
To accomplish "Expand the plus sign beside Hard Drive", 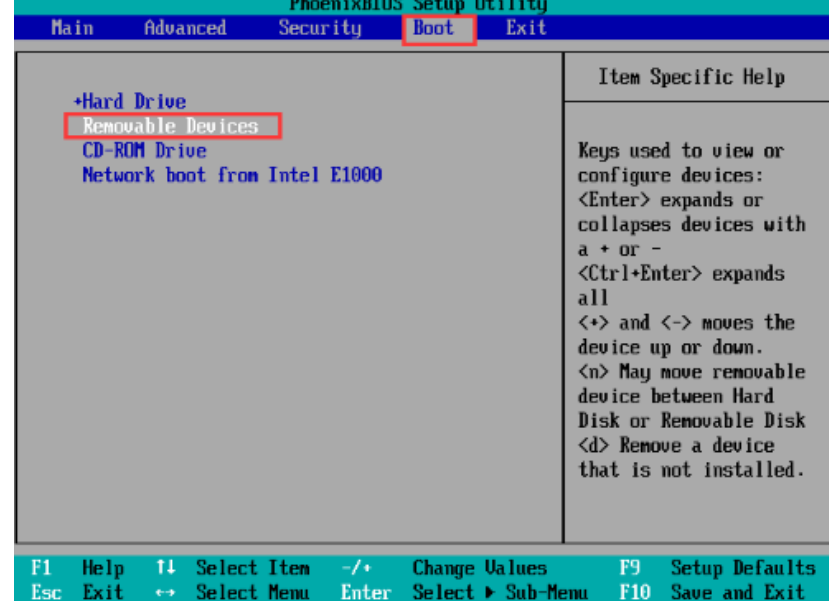I will click(77, 102).
